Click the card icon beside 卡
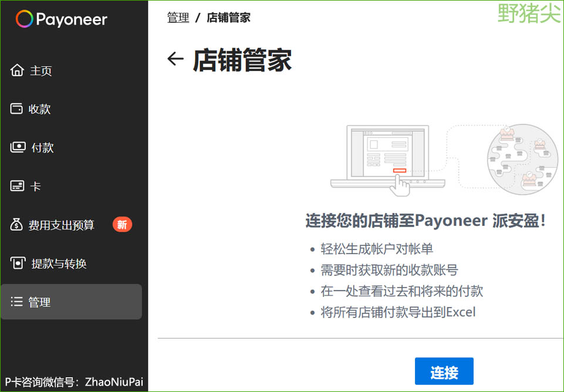The width and height of the screenshot is (564, 392). 17,186
